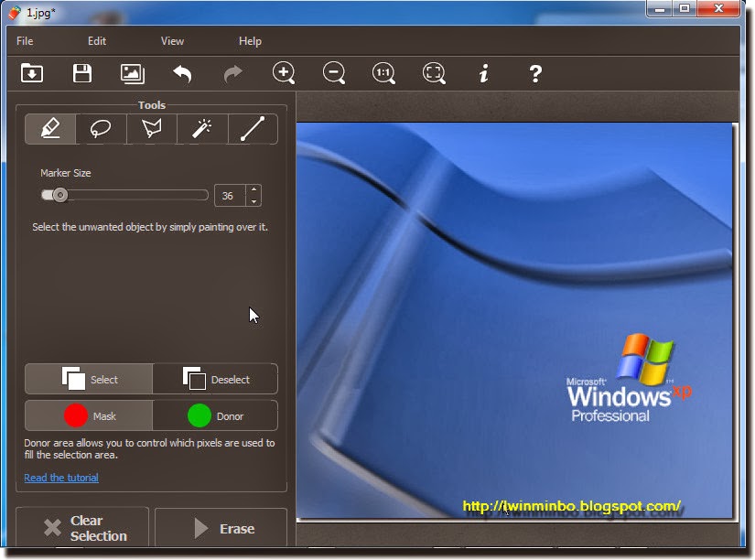755x560 pixels.
Task: Open an image with the load file icon
Action: coord(32,74)
